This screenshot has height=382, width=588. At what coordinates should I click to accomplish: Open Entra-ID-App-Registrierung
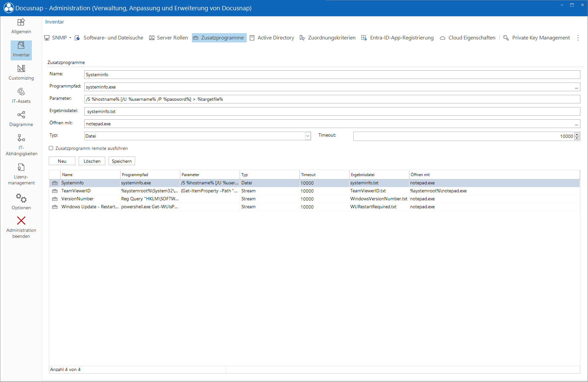tap(397, 38)
